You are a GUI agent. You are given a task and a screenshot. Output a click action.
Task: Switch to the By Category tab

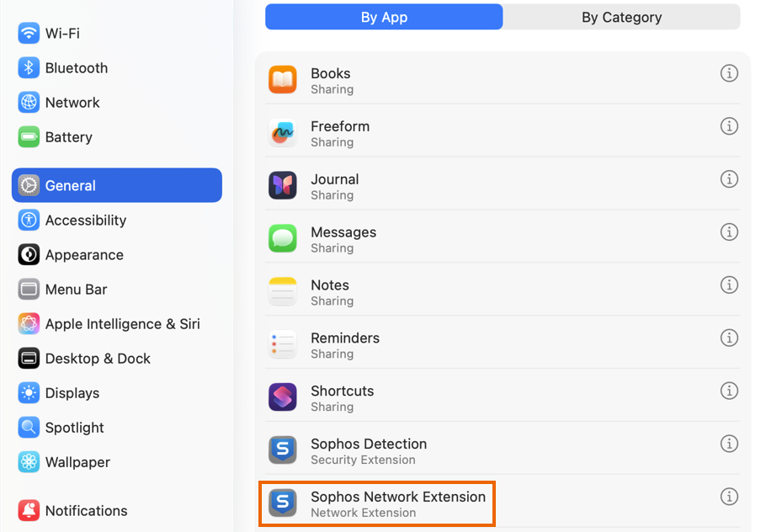tap(621, 17)
